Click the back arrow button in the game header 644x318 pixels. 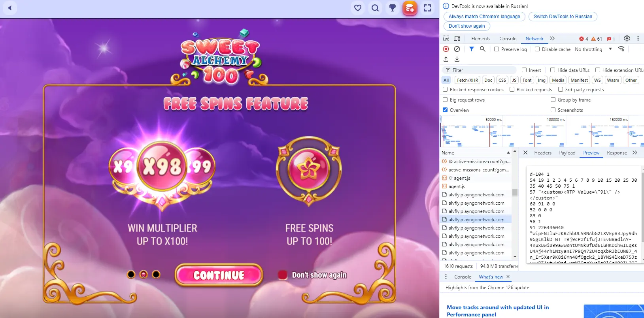(x=10, y=8)
